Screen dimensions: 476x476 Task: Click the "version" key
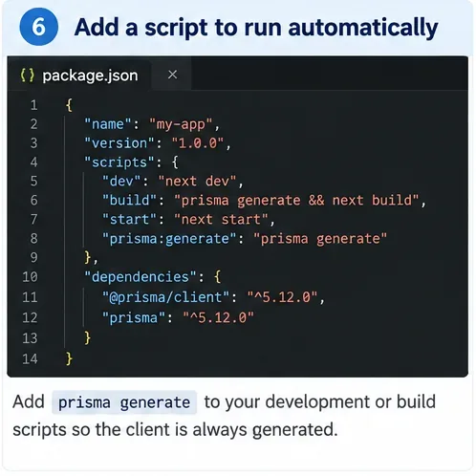[x=119, y=143]
